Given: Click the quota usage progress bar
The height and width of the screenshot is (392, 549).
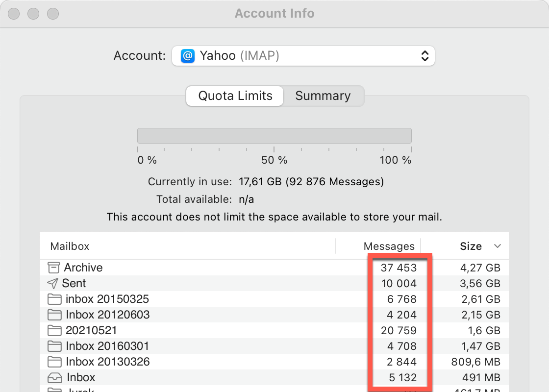Looking at the screenshot, I should [274, 136].
